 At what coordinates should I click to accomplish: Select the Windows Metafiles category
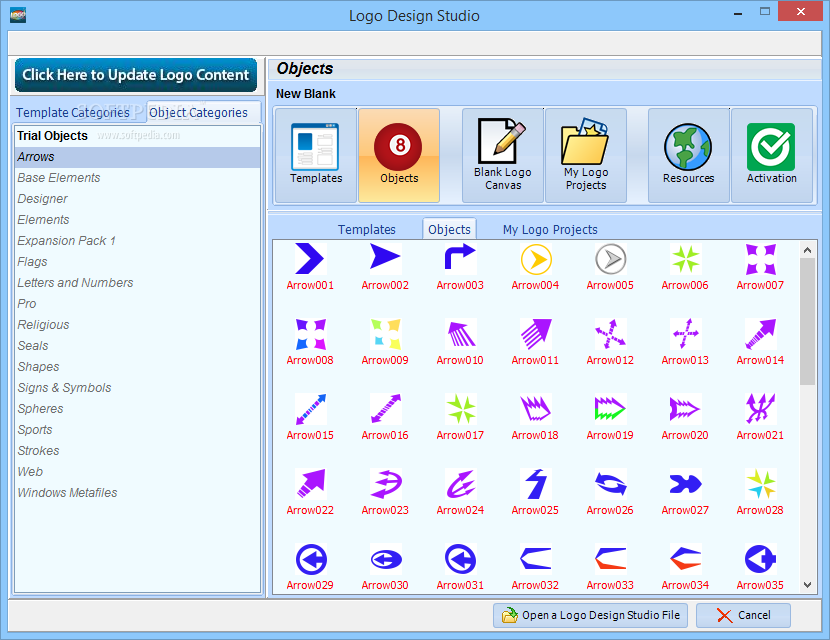pyautogui.click(x=138, y=493)
